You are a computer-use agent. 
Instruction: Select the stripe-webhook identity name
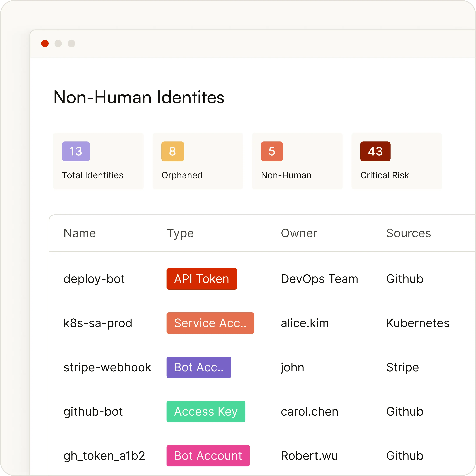107,367
